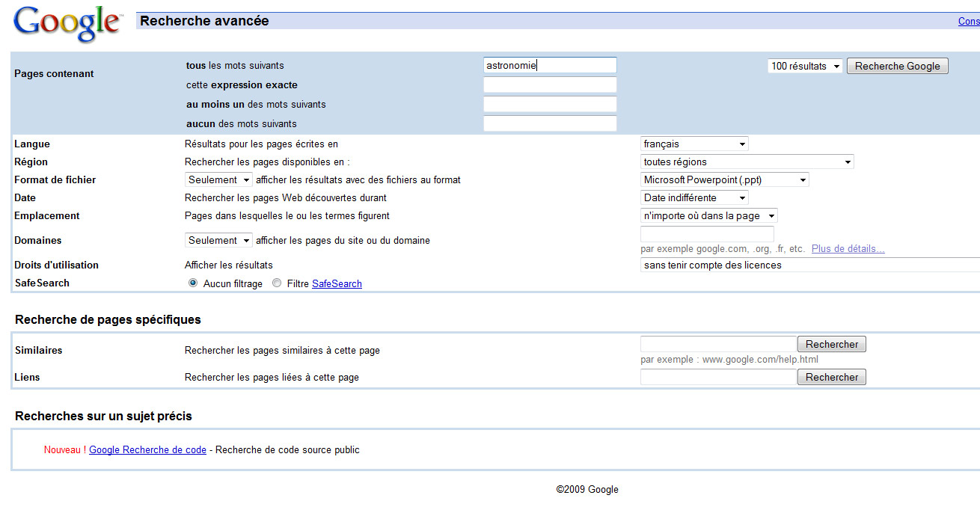Click the Similaires page URL input field
980x510 pixels.
pos(718,344)
